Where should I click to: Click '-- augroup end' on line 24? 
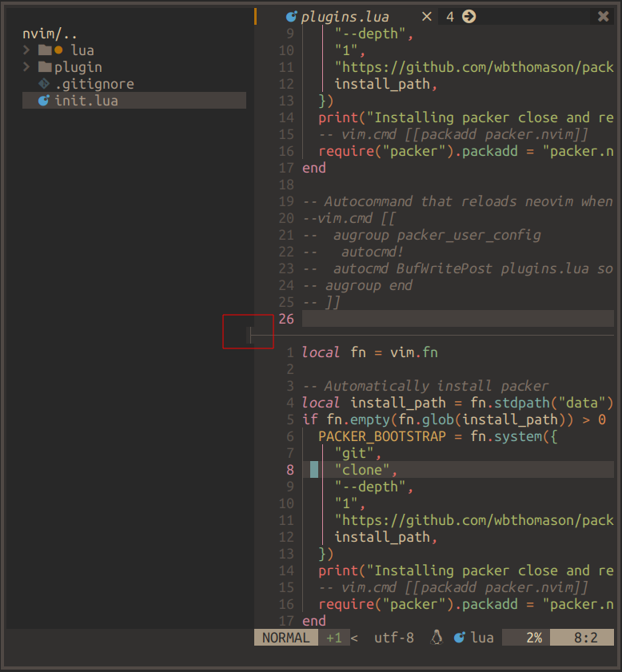click(x=357, y=285)
